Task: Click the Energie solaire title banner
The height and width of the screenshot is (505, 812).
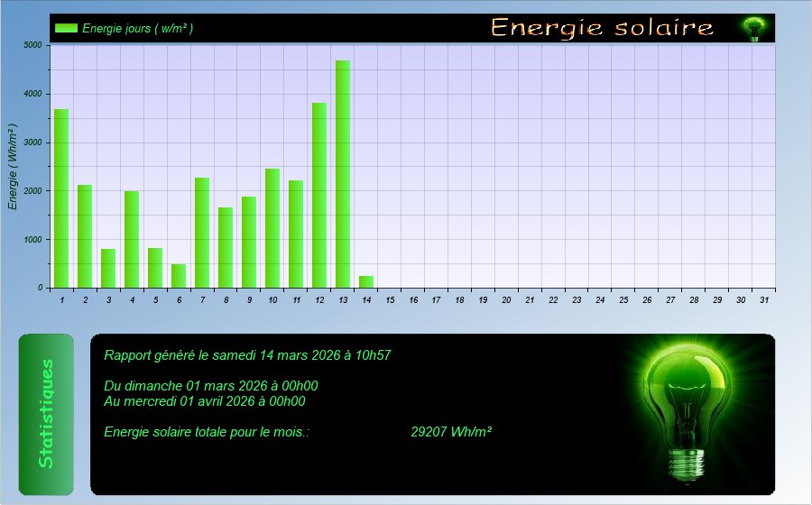Action: 602,28
